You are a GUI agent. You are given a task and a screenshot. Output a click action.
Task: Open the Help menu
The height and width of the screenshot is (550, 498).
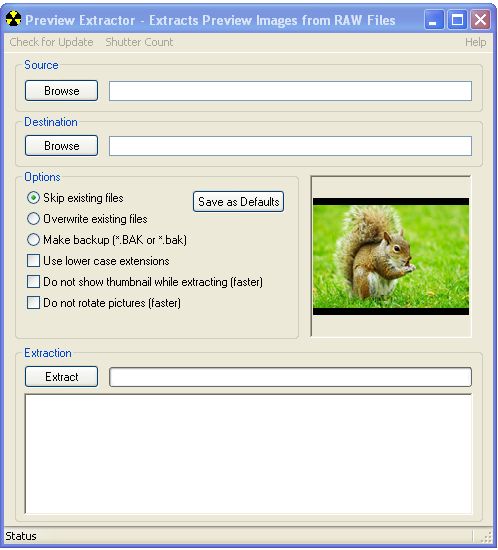pyautogui.click(x=476, y=42)
